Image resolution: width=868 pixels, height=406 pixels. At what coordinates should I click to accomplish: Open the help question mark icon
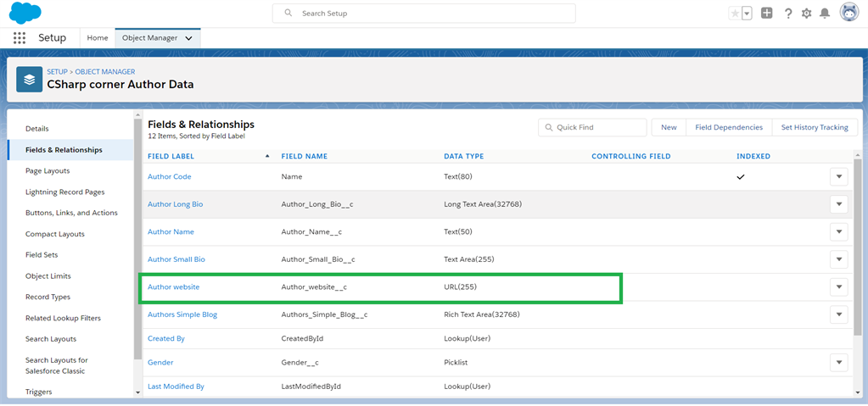[x=788, y=14]
